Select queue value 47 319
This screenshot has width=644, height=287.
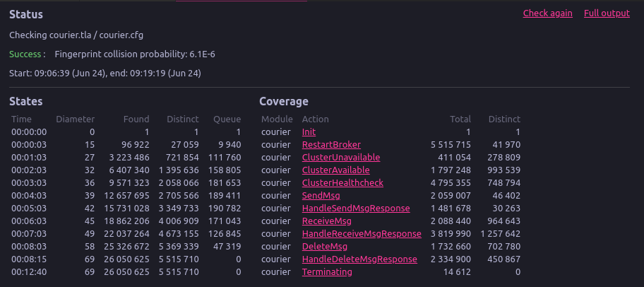click(x=227, y=247)
